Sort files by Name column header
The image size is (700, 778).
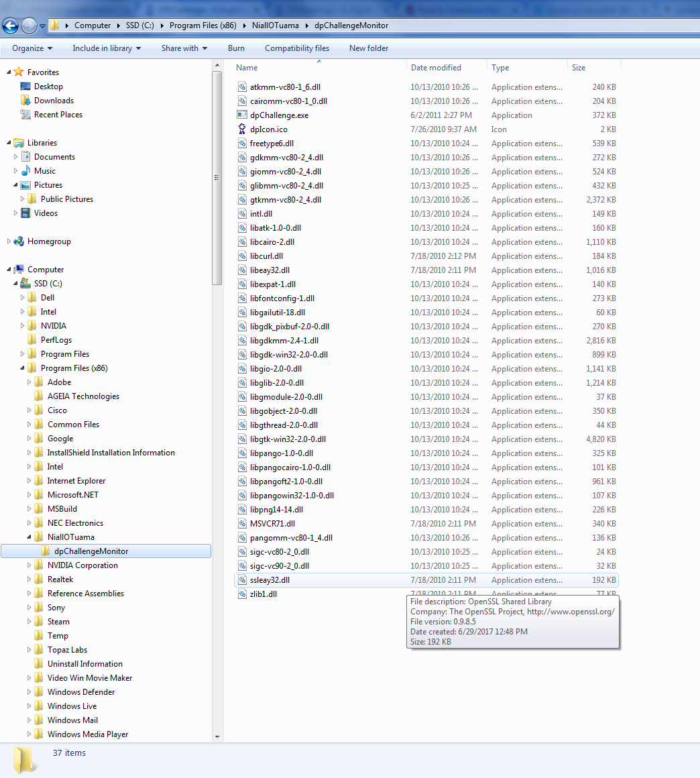[x=319, y=68]
